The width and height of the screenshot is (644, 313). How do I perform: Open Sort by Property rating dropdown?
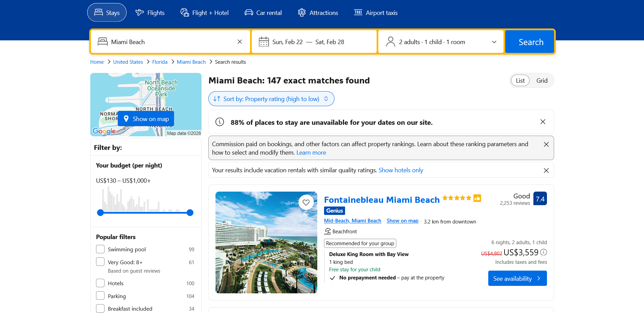click(x=271, y=99)
